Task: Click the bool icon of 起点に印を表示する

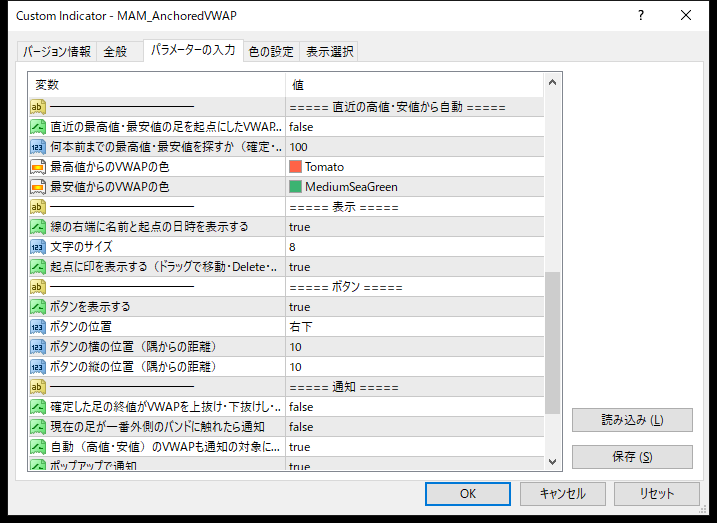Action: 38,267
